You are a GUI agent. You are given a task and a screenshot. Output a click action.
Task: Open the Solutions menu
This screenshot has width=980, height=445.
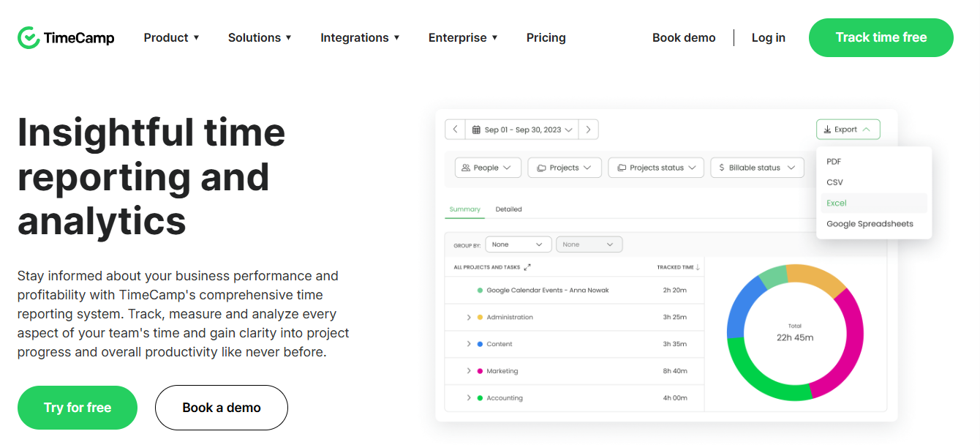pos(260,37)
